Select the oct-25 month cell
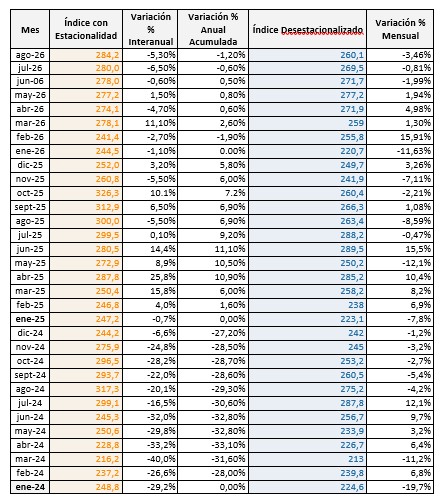This screenshot has width=446, height=503. [30, 193]
